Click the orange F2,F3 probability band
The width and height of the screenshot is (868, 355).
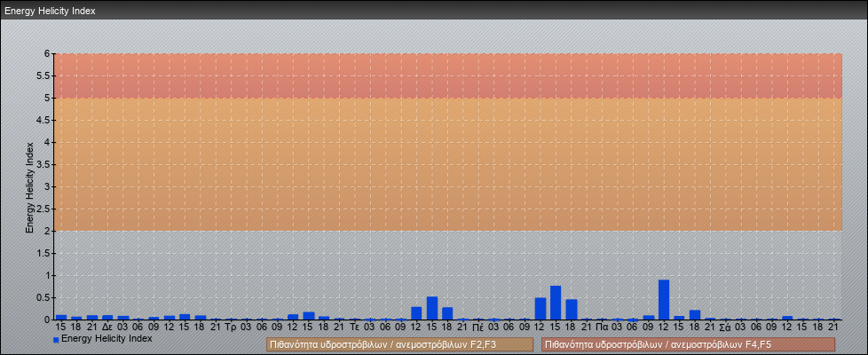[x=448, y=164]
